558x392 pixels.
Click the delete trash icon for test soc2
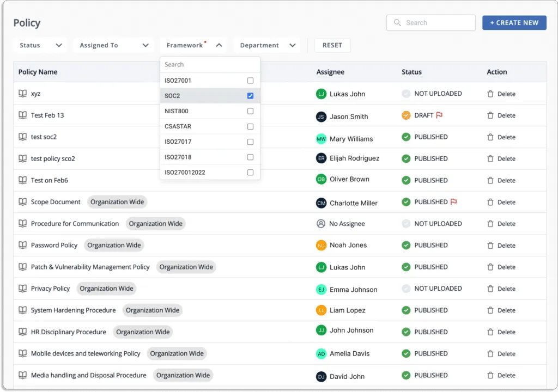tap(490, 137)
